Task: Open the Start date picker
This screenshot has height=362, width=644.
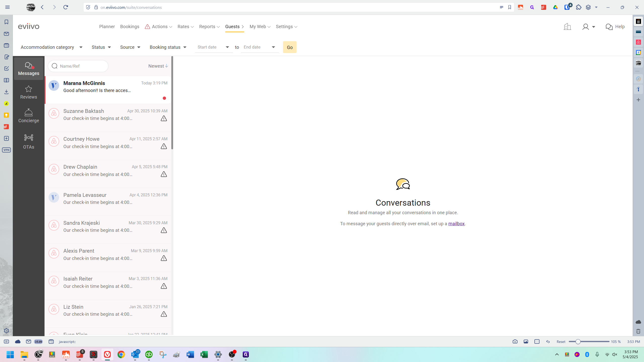Action: click(x=214, y=47)
